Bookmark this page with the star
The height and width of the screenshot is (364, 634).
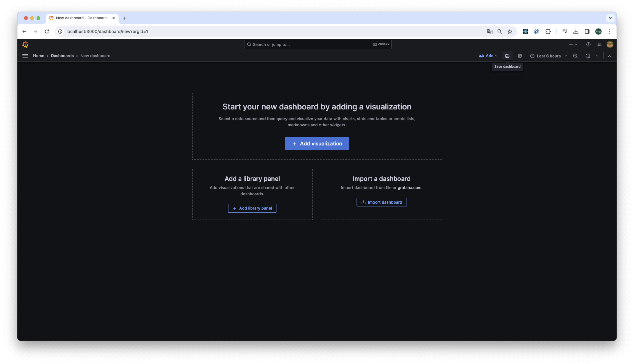click(x=510, y=32)
